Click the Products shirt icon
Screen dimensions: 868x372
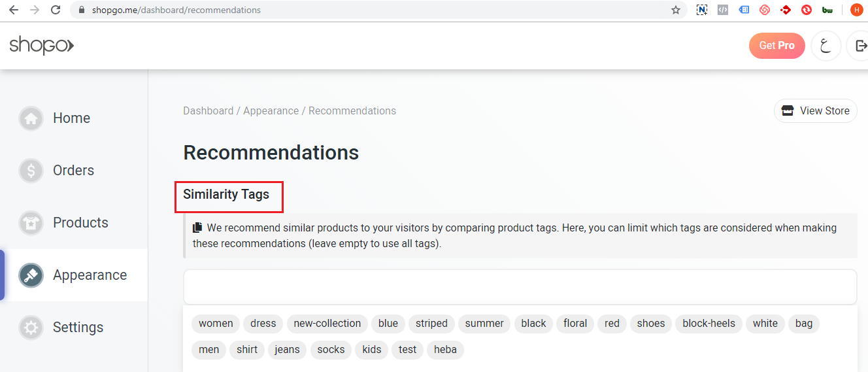[x=31, y=223]
